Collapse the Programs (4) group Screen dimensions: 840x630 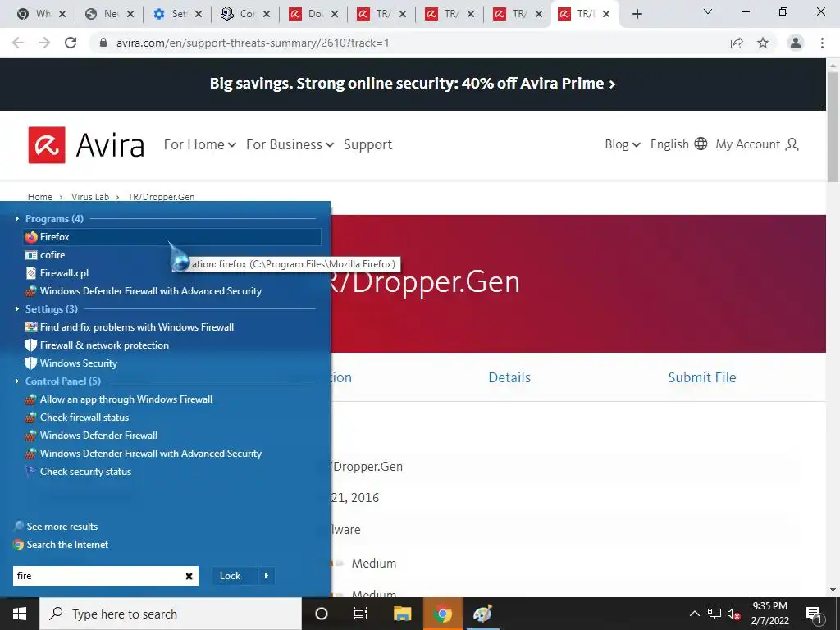pyautogui.click(x=17, y=218)
